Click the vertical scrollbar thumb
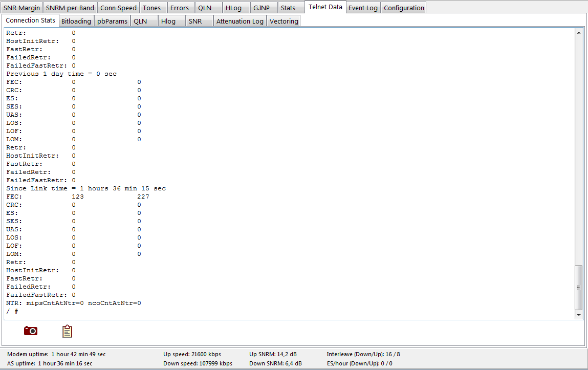This screenshot has width=588, height=370. (579, 288)
